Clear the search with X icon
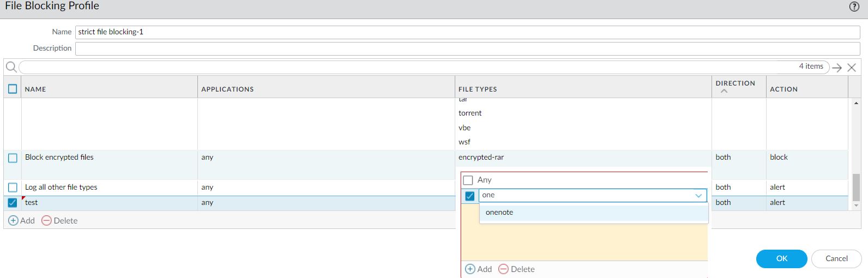Image resolution: width=868 pixels, height=278 pixels. (x=852, y=68)
